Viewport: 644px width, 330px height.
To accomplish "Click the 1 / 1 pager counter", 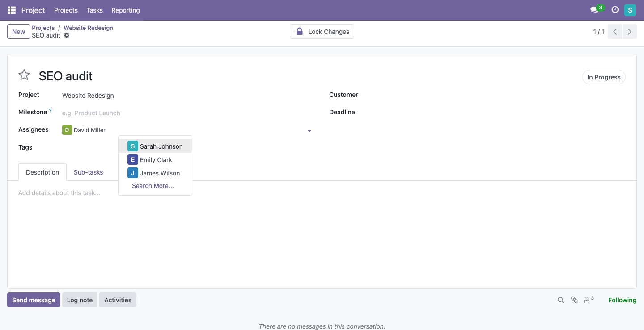I will point(598,32).
